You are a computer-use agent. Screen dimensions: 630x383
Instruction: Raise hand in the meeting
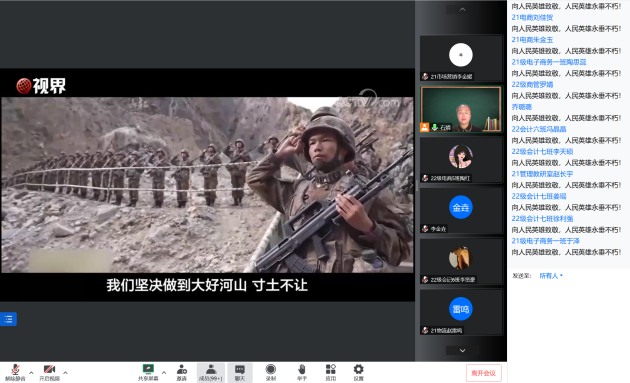(302, 373)
